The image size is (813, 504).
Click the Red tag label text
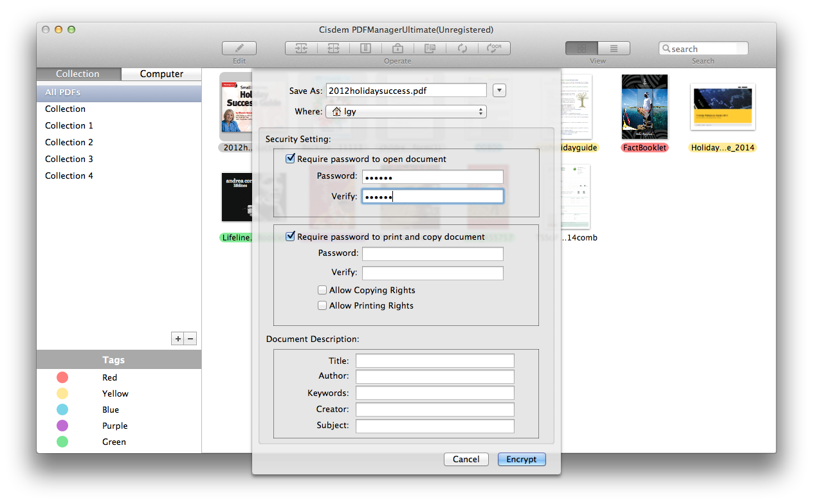point(109,377)
